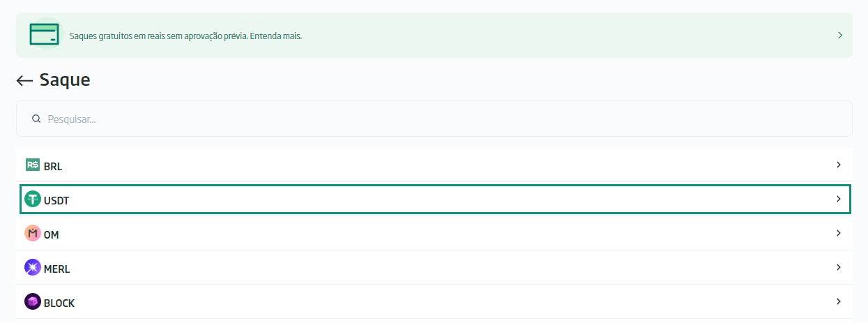Click the search magnifier icon
The image size is (868, 323).
pos(36,119)
